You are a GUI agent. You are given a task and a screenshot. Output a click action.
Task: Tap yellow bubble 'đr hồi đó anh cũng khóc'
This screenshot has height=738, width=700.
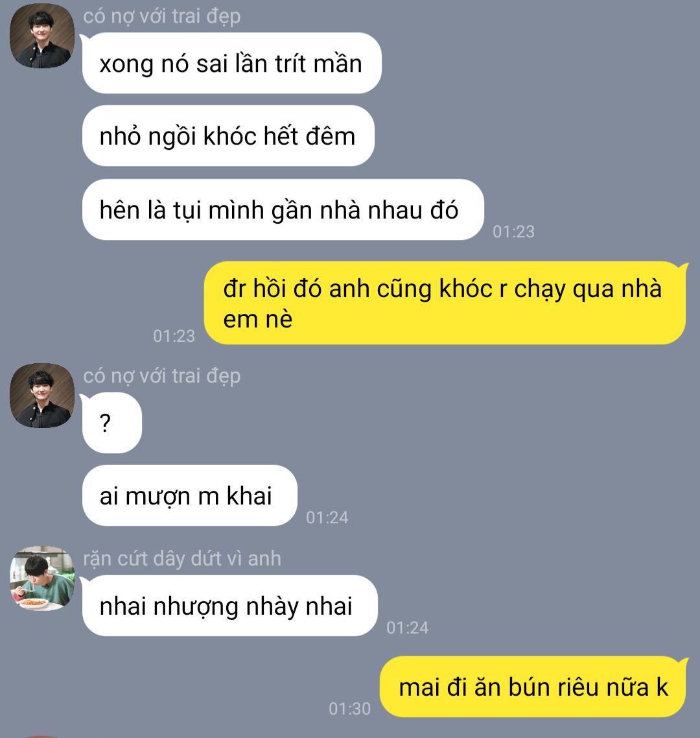tap(445, 303)
